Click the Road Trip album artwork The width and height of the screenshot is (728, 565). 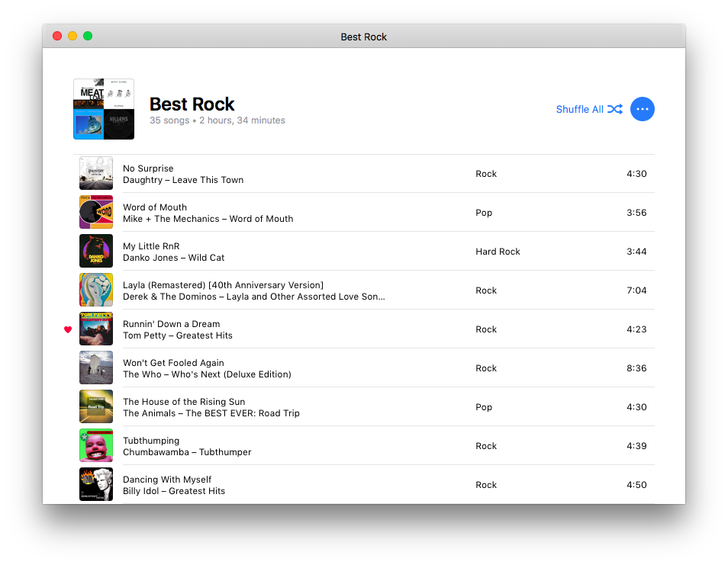(x=96, y=407)
